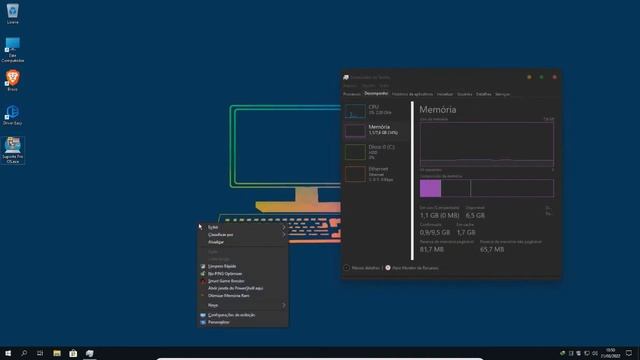Open the notification center icon
This screenshot has width=640, height=360.
point(629,353)
